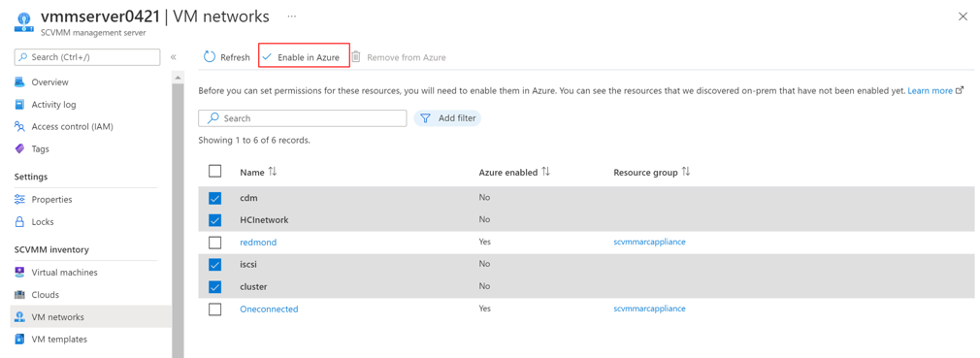Close the VM networks blade with X

click(964, 16)
